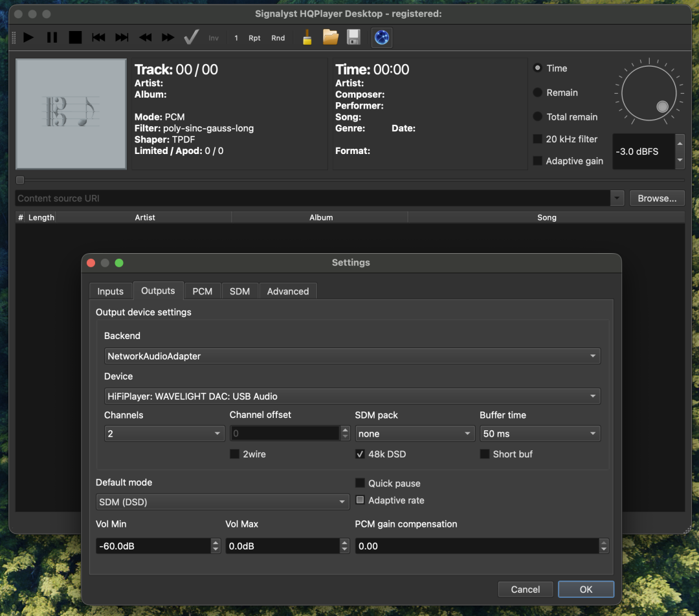Close the Settings dialog with red button
This screenshot has width=699, height=616.
coord(91,263)
